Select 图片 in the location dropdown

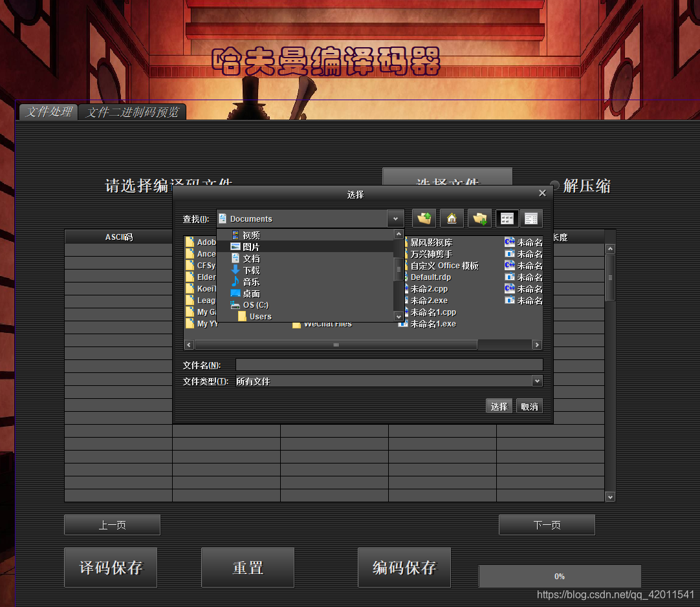coord(305,247)
